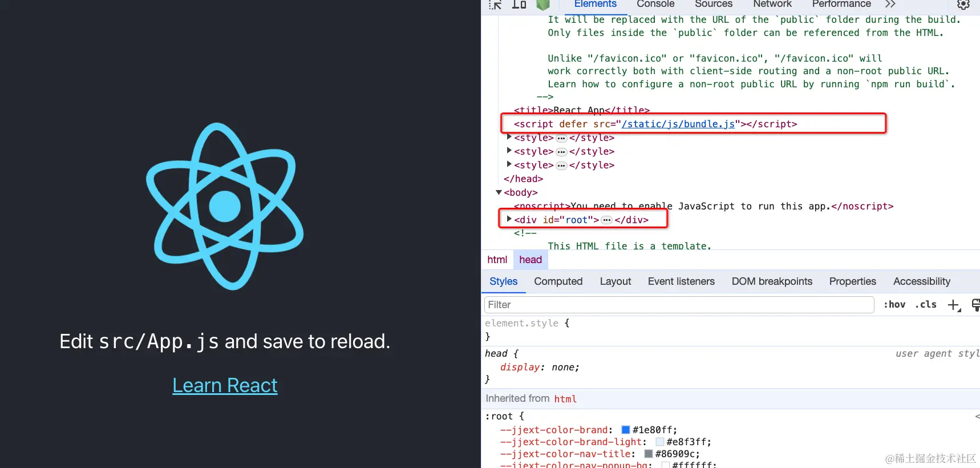Click the html breadcrumb
Screen dimensions: 980x468
(x=497, y=260)
